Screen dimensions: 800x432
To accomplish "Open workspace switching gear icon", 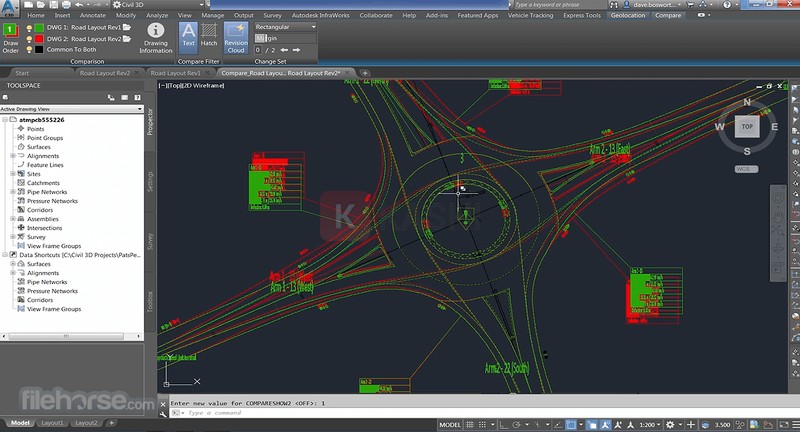I will click(670, 424).
